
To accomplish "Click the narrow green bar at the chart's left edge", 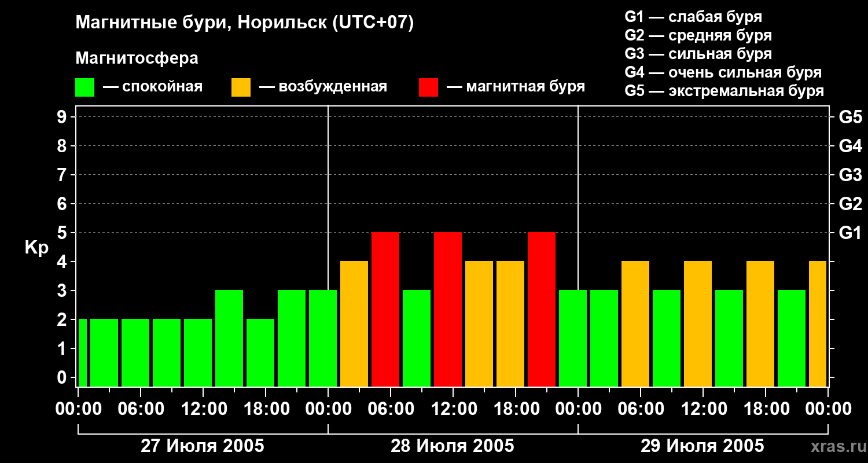I will [82, 352].
